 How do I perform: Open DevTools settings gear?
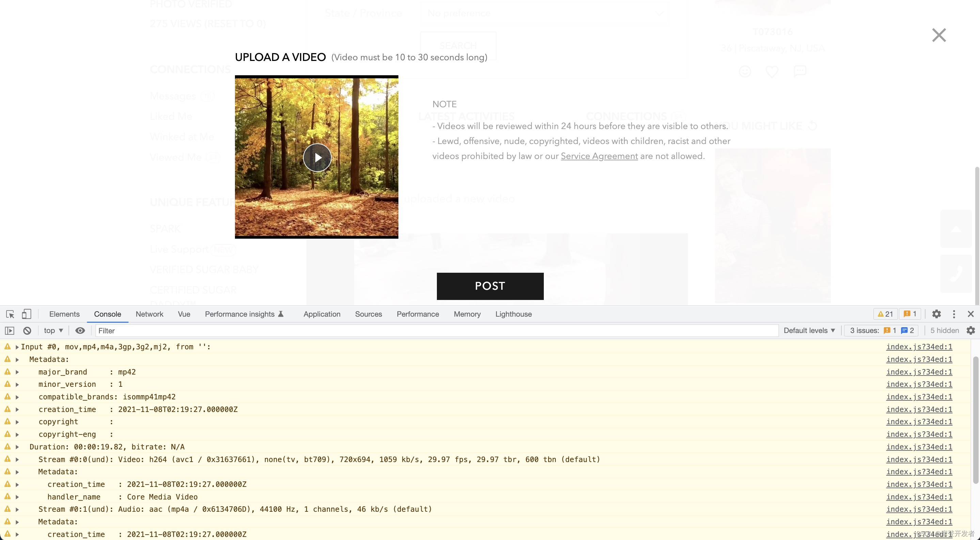936,314
